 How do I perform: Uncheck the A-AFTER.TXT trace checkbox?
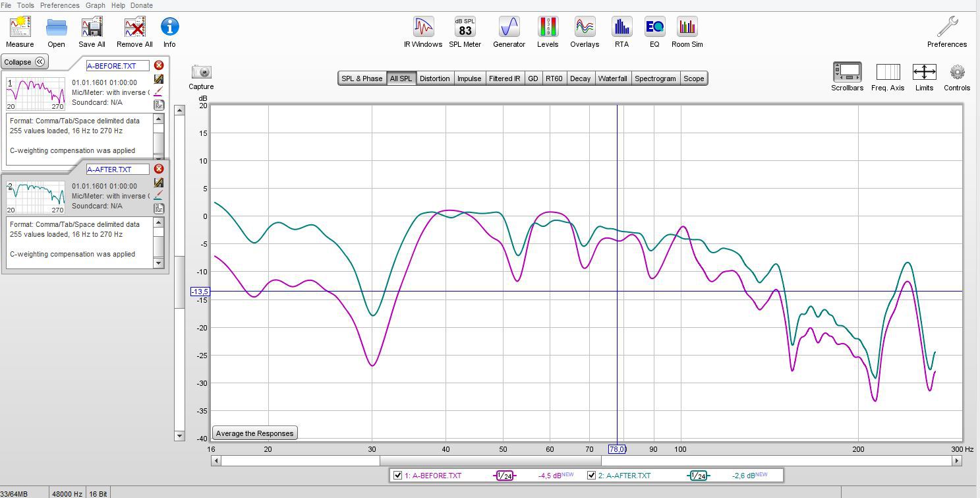591,476
